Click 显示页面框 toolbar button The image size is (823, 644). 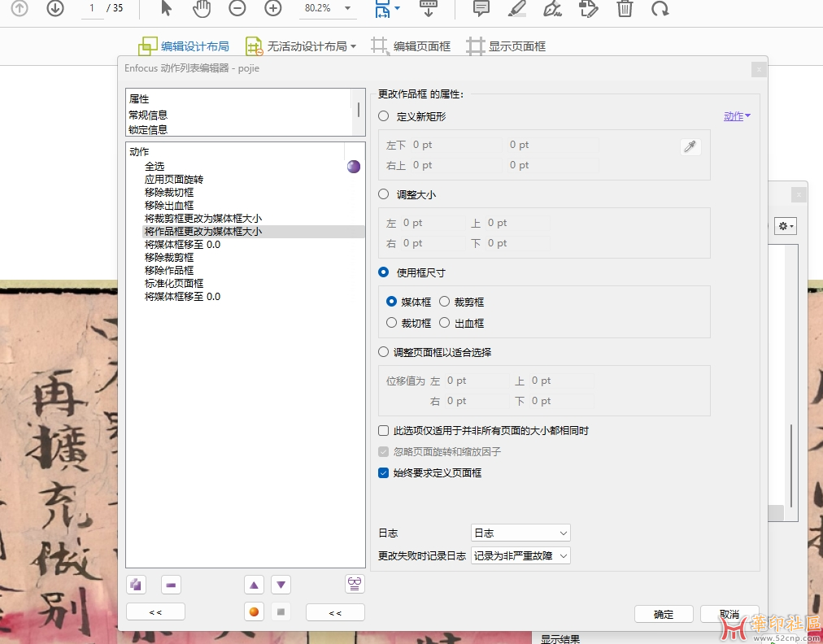(506, 46)
